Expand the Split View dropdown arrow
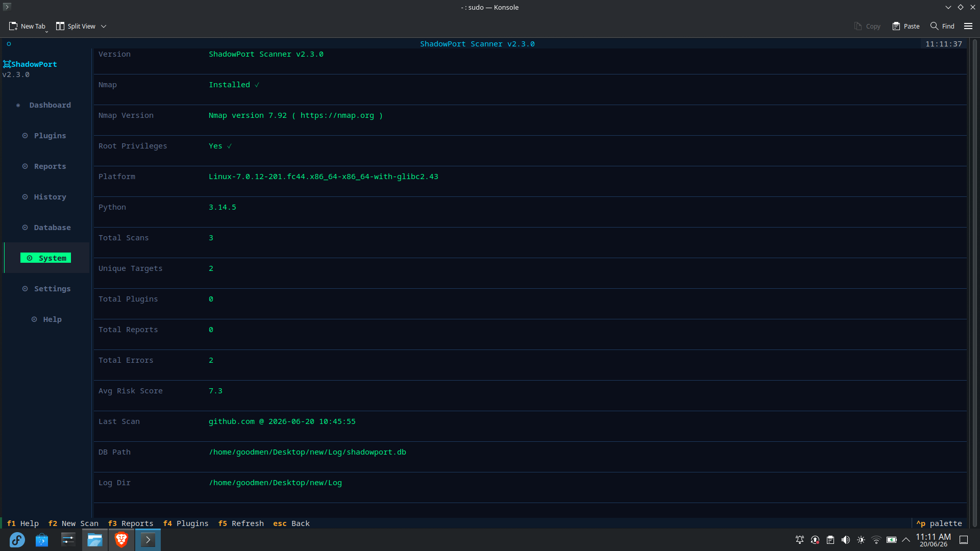Screen dimensions: 980x551 click(x=104, y=26)
